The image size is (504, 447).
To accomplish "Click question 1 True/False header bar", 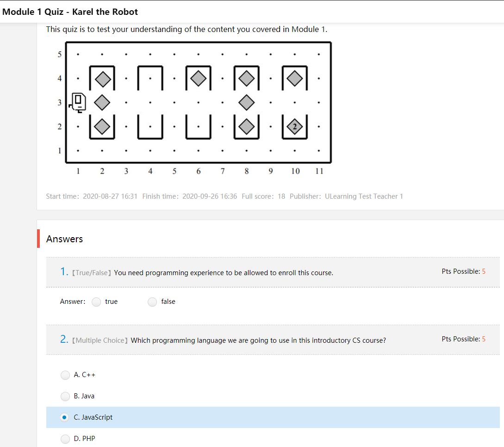I will point(273,272).
